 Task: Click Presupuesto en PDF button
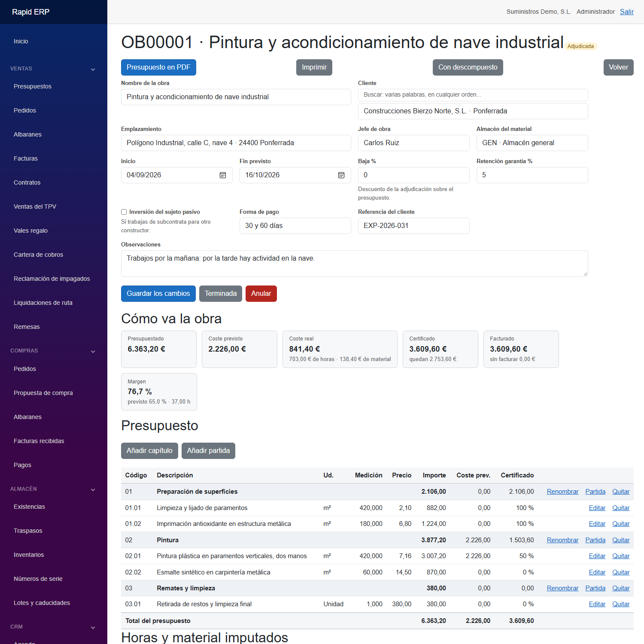[x=158, y=67]
